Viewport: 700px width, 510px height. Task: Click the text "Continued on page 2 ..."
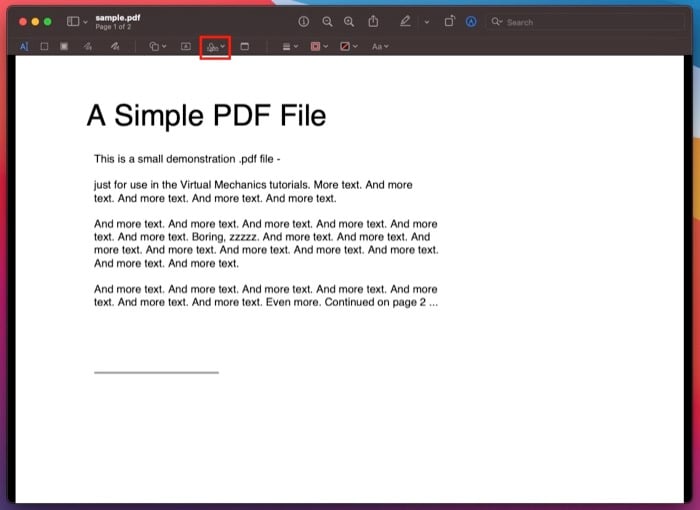pyautogui.click(x=381, y=302)
